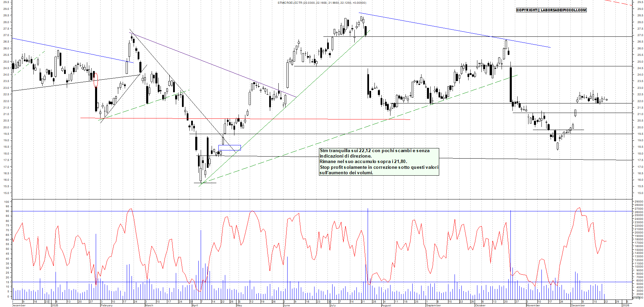Viewport: 644px width, 307px height.
Task: Click the 'October' label on the time axis
Action: (x=480, y=305)
